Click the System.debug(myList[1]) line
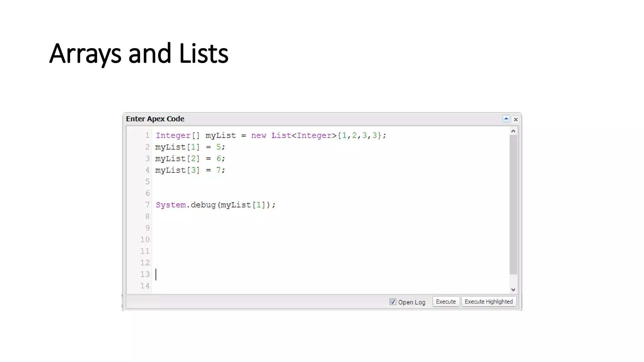Screen dimensions: 644x362 click(x=216, y=205)
